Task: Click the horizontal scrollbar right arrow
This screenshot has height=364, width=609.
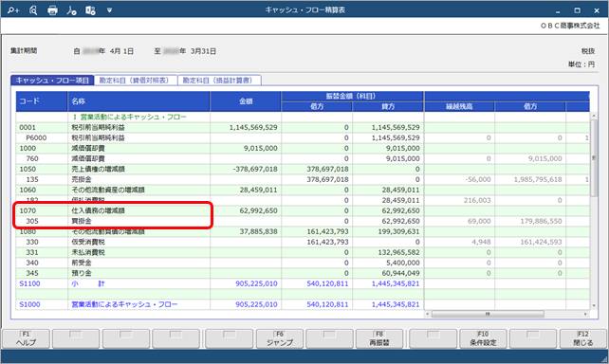Action: 585,314
